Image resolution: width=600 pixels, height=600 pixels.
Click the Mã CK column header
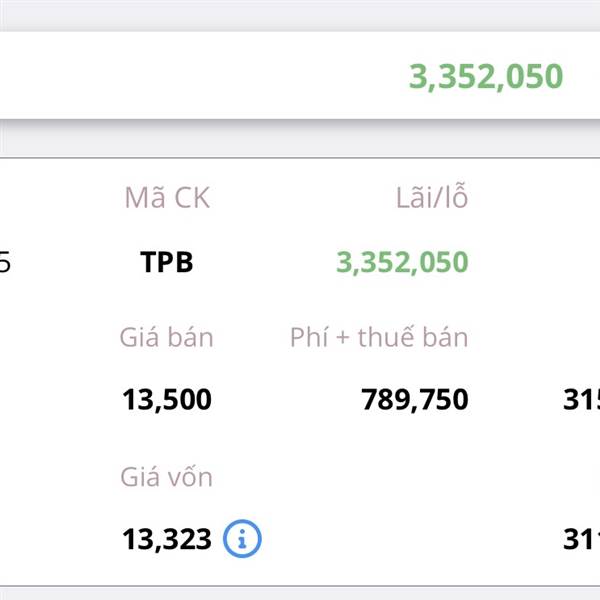pos(167,197)
